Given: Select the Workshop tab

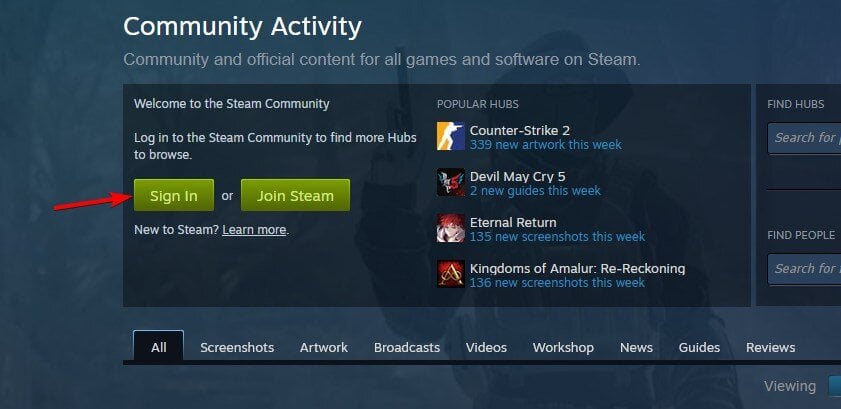Looking at the screenshot, I should tap(563, 347).
